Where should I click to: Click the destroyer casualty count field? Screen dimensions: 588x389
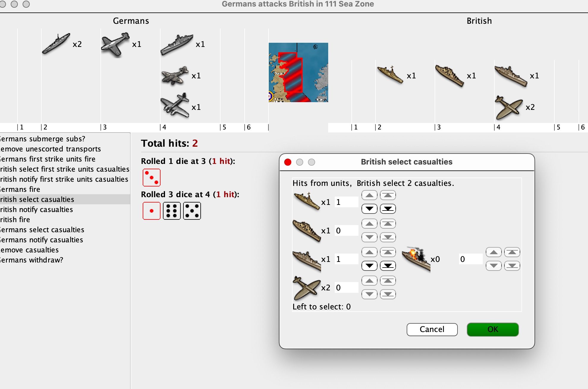(x=346, y=202)
